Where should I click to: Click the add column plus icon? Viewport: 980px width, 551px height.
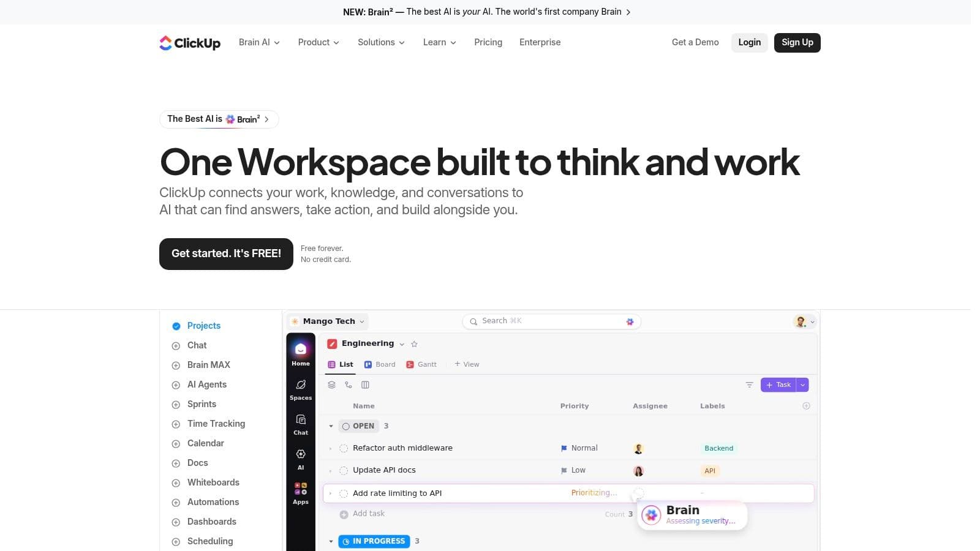(806, 406)
